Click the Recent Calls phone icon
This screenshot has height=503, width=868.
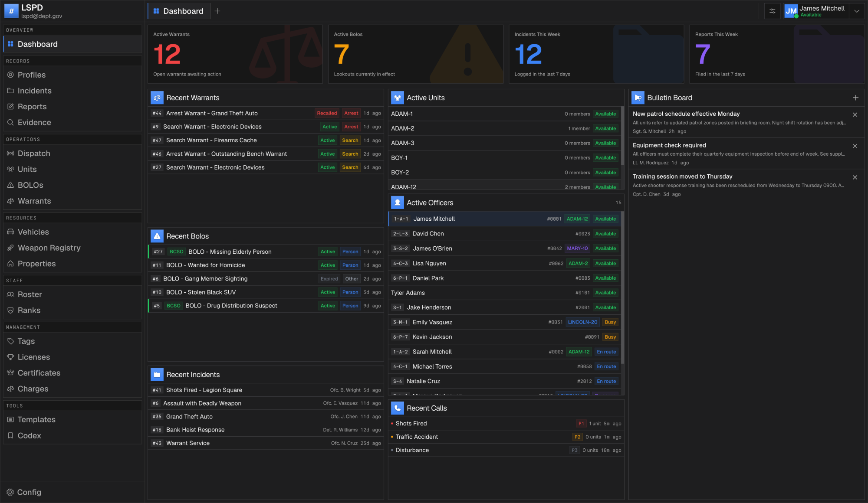point(398,408)
